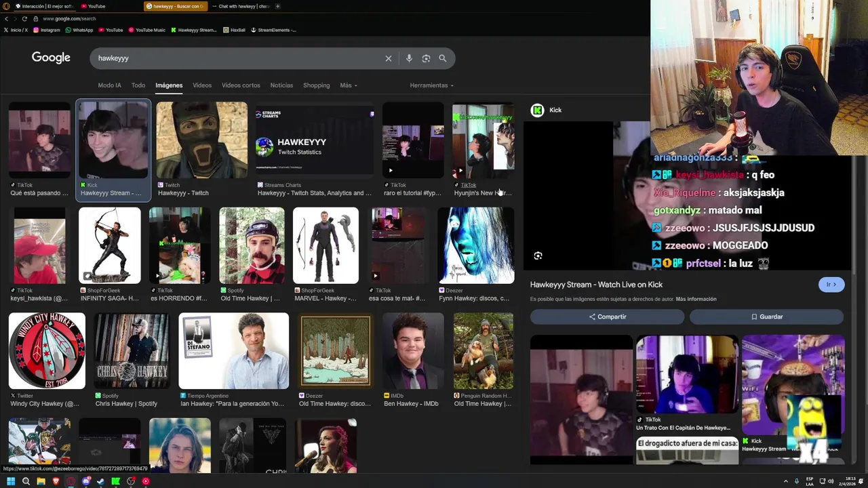Open the Kick app from the taskbar
The image size is (868, 488).
pyautogui.click(x=116, y=481)
